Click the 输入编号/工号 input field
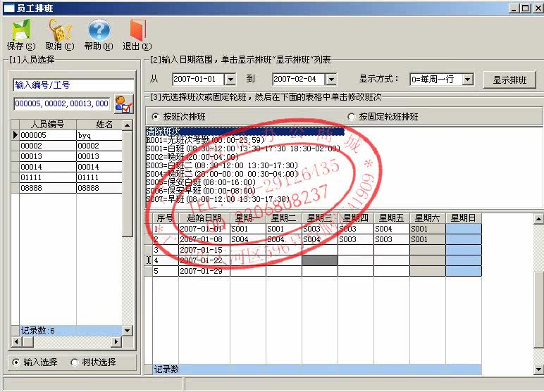 [x=73, y=84]
